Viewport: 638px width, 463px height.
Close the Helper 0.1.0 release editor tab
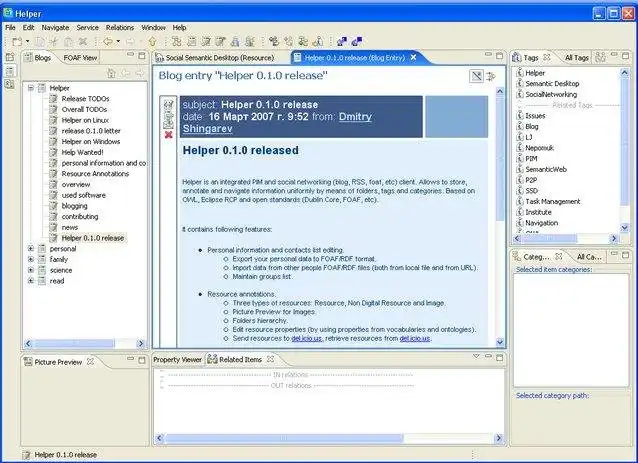coord(413,57)
